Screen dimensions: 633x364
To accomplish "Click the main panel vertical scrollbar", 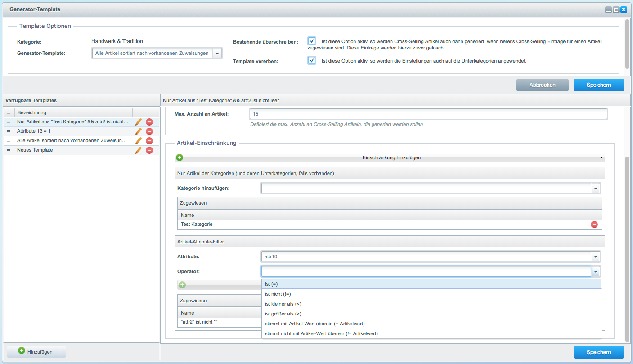I will (x=627, y=249).
